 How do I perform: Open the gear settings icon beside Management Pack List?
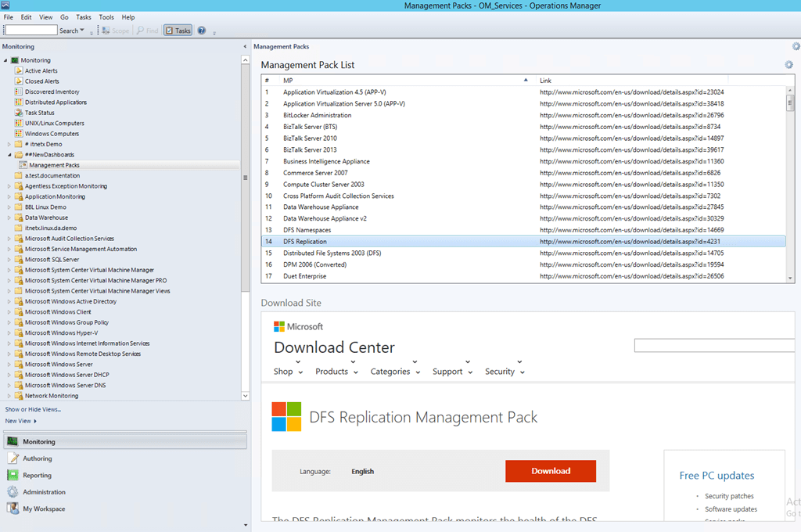coord(788,65)
